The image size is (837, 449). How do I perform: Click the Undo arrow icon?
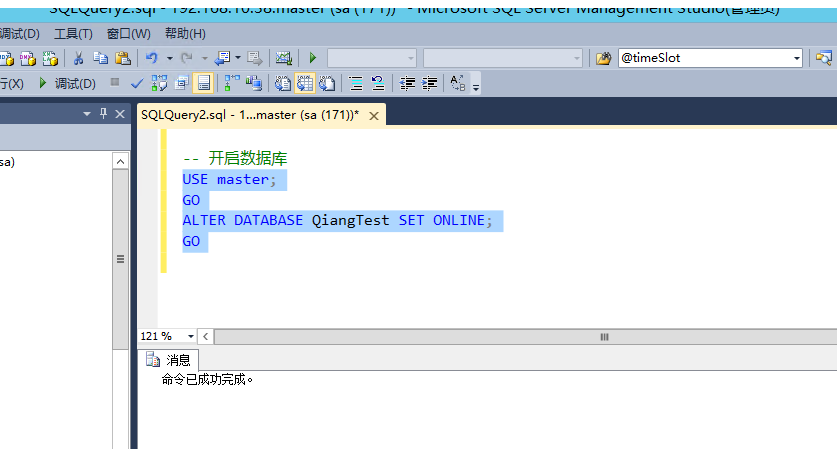[151, 58]
